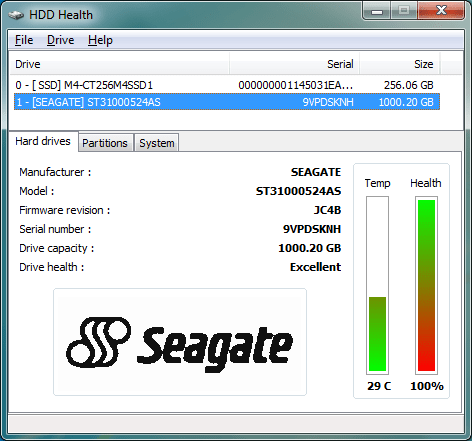The height and width of the screenshot is (441, 472).
Task: Click the Temp gauge bar
Action: 378,285
